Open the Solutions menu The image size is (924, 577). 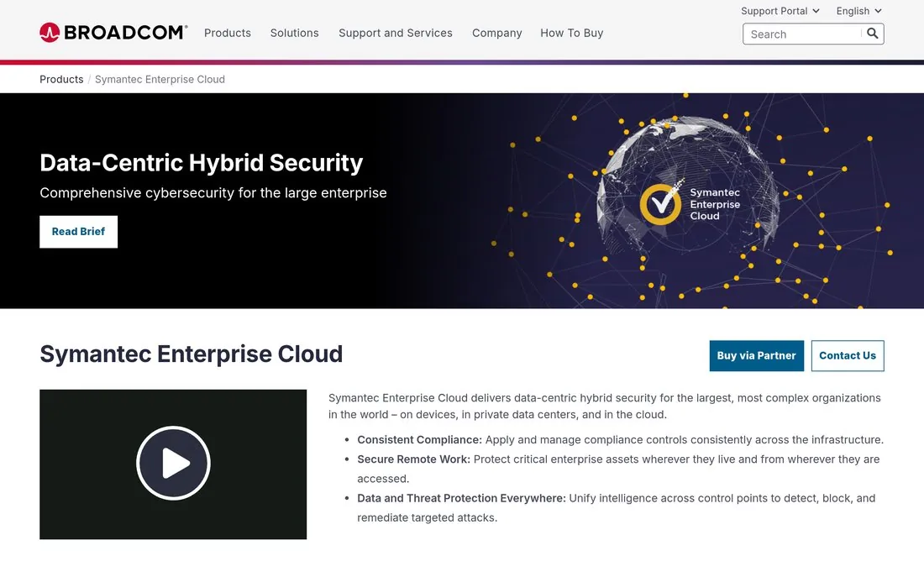(294, 33)
